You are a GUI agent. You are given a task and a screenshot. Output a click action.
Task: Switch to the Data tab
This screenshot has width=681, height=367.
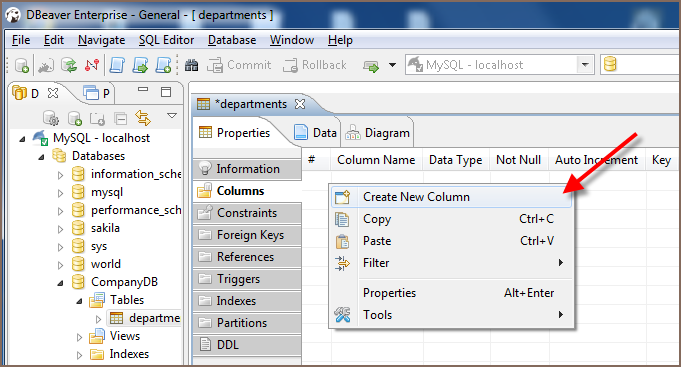tap(315, 133)
